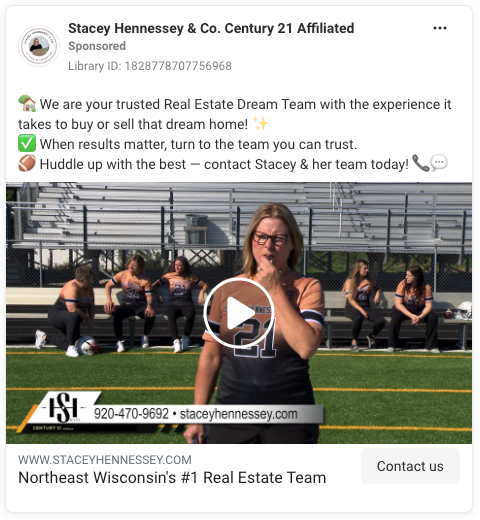Click the Contact us button
The width and height of the screenshot is (480, 520).
pos(410,466)
